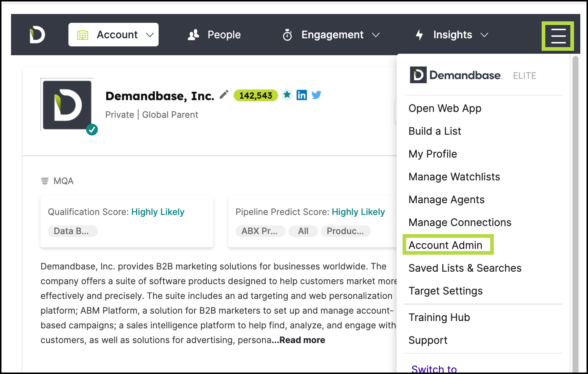Click the Highly Likely Pipeline Predict link

(358, 212)
